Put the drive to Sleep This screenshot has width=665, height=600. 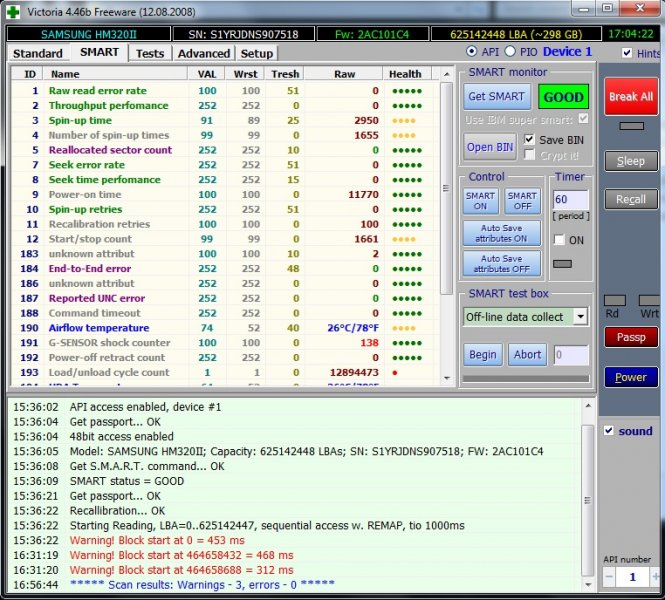click(630, 161)
